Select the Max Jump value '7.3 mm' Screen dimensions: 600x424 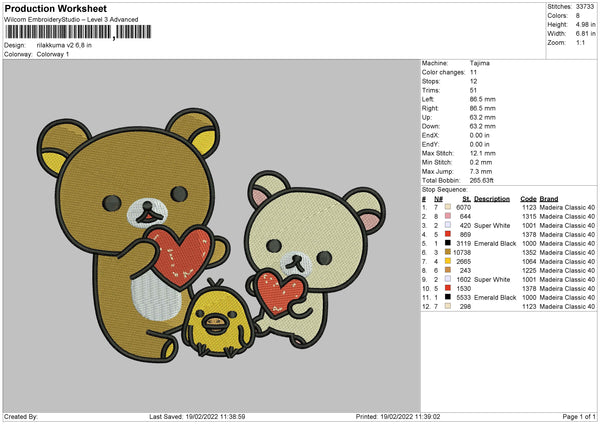(481, 171)
